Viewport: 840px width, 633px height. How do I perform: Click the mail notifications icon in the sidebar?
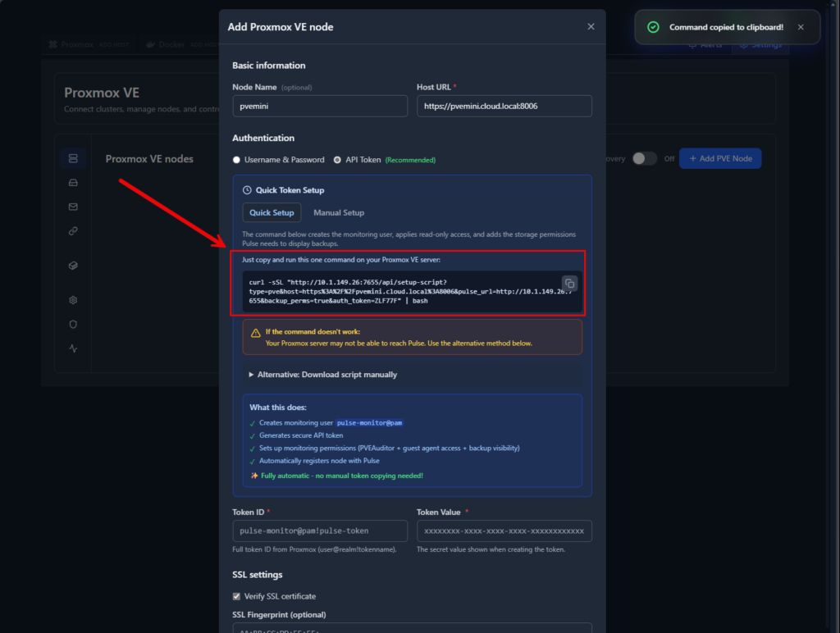point(72,207)
